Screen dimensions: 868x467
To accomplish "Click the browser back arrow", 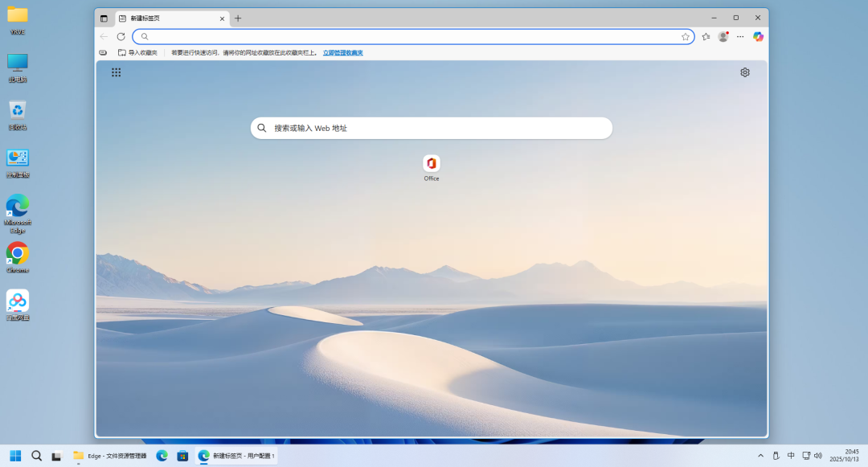I will pos(104,36).
